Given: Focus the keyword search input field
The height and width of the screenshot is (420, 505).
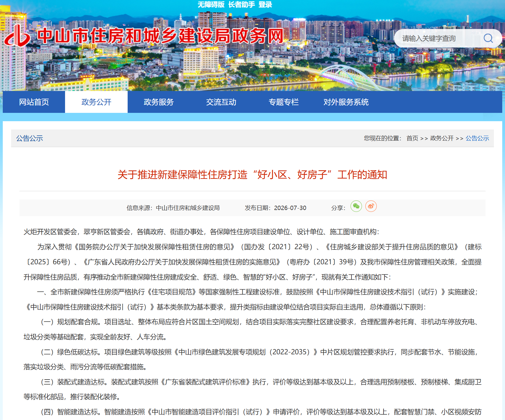Looking at the screenshot, I should (438, 38).
